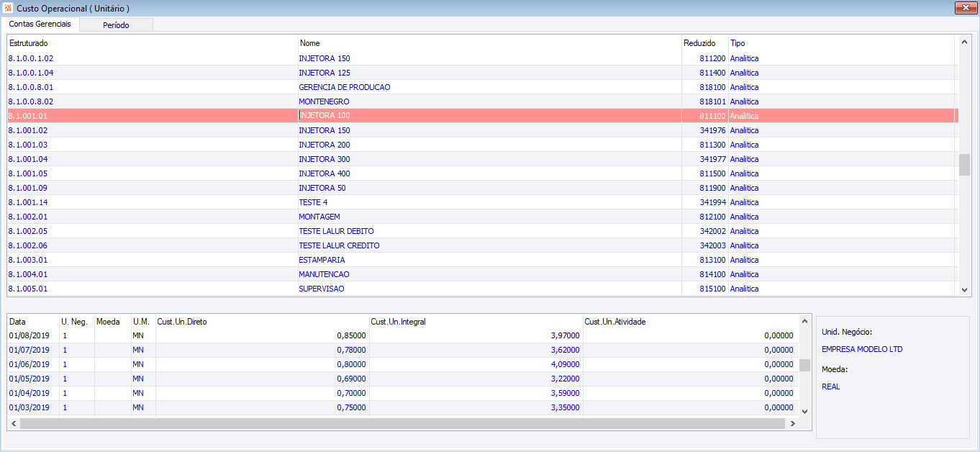Sort by the Nome column header
Image resolution: width=980 pixels, height=452 pixels.
coord(489,43)
